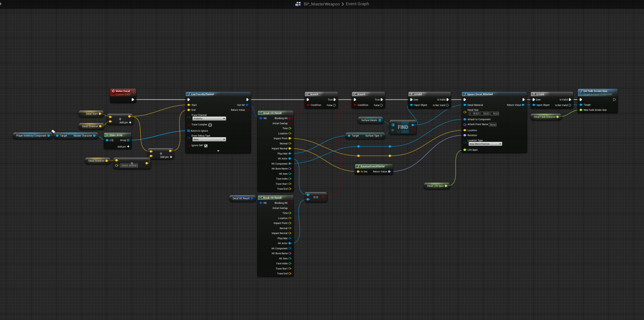The height and width of the screenshot is (320, 644).
Task: Click the Actors to Ignore array pin
Action: (x=188, y=131)
